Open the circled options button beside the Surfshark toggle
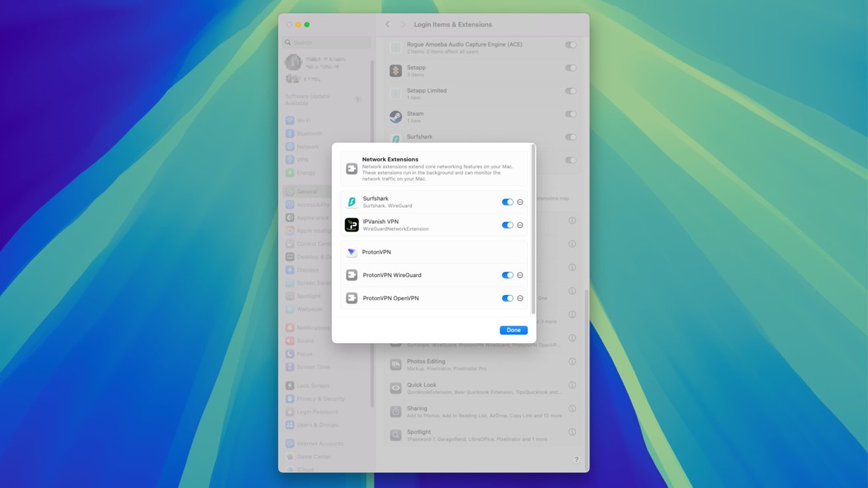 tap(520, 202)
